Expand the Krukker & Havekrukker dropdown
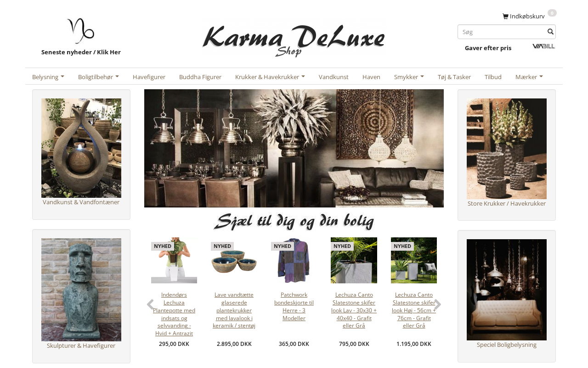588x368 pixels. 270,77
